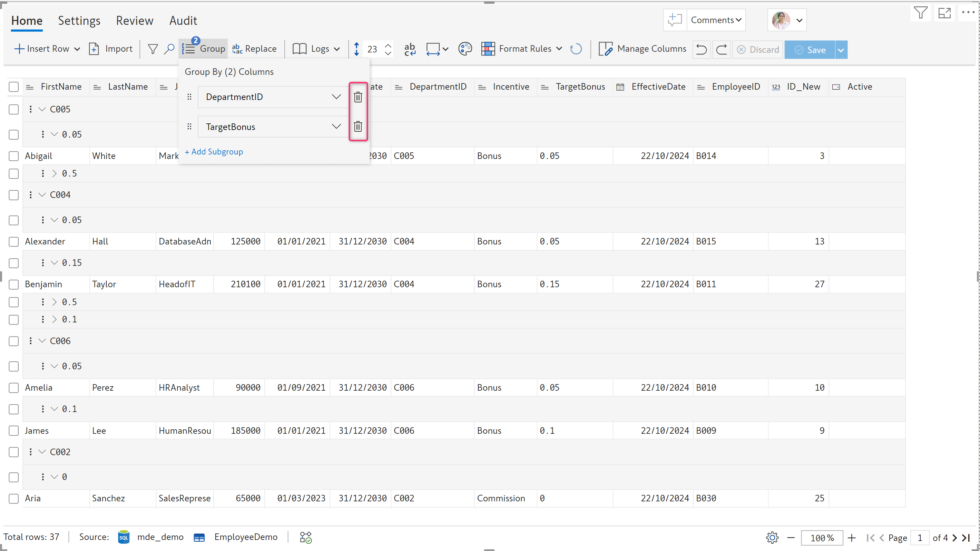The height and width of the screenshot is (551, 980).
Task: Click the Manage Columns button
Action: coord(643,49)
